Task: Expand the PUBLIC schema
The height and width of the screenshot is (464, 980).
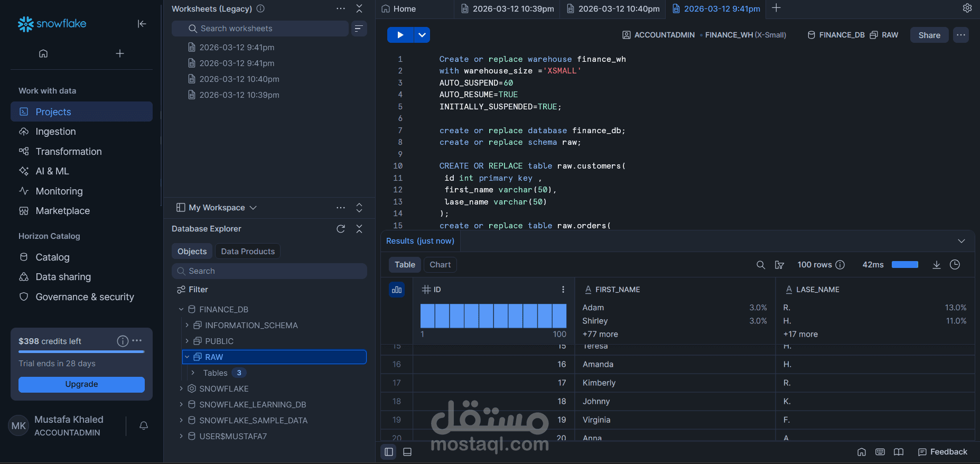Action: [187, 341]
